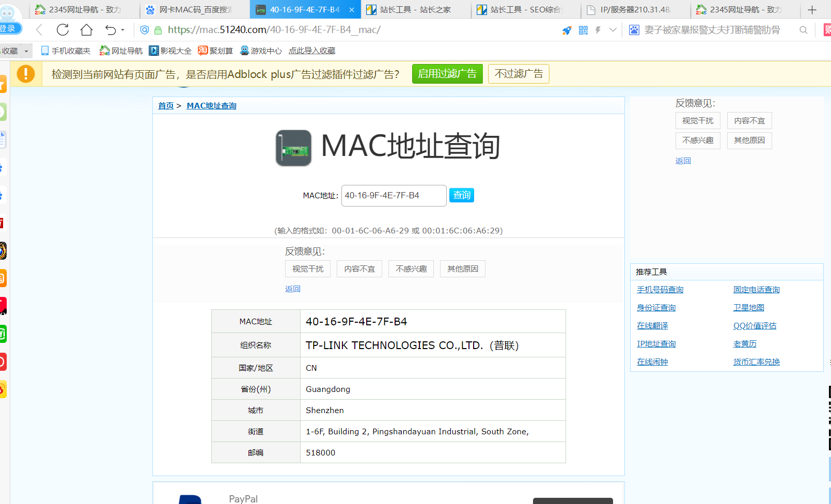The width and height of the screenshot is (831, 504).
Task: Choose 不感兴趣 under the query form
Action: click(411, 269)
